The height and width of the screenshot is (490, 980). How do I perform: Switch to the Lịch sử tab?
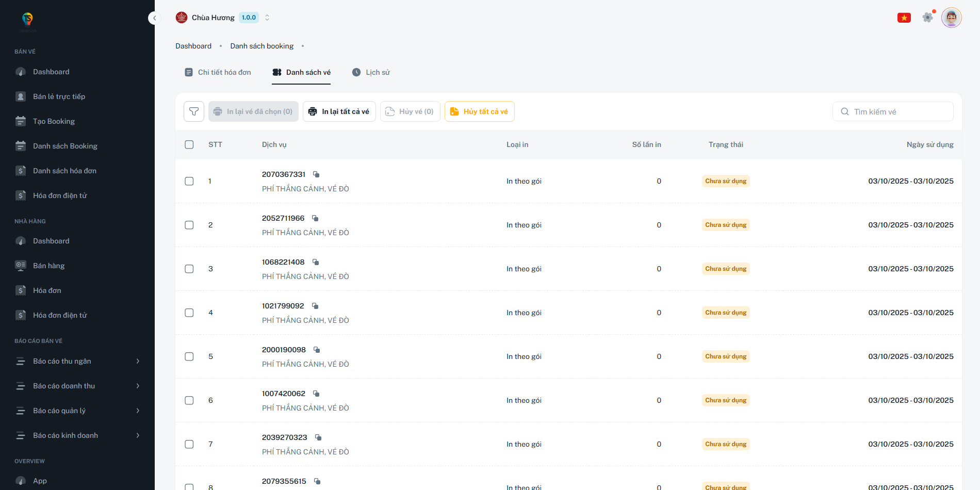pyautogui.click(x=371, y=72)
